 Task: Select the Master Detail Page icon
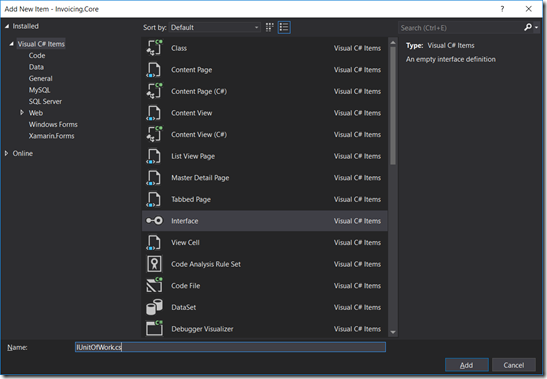pos(154,178)
